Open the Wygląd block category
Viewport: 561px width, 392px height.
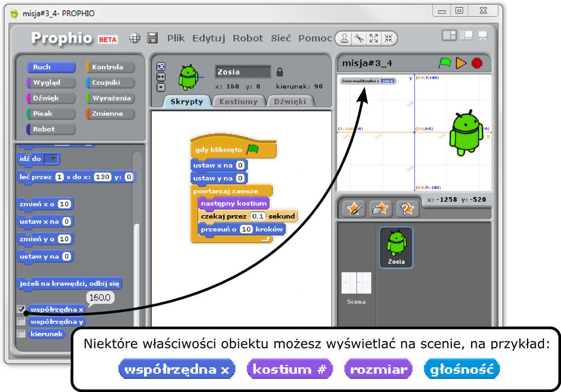pyautogui.click(x=51, y=83)
